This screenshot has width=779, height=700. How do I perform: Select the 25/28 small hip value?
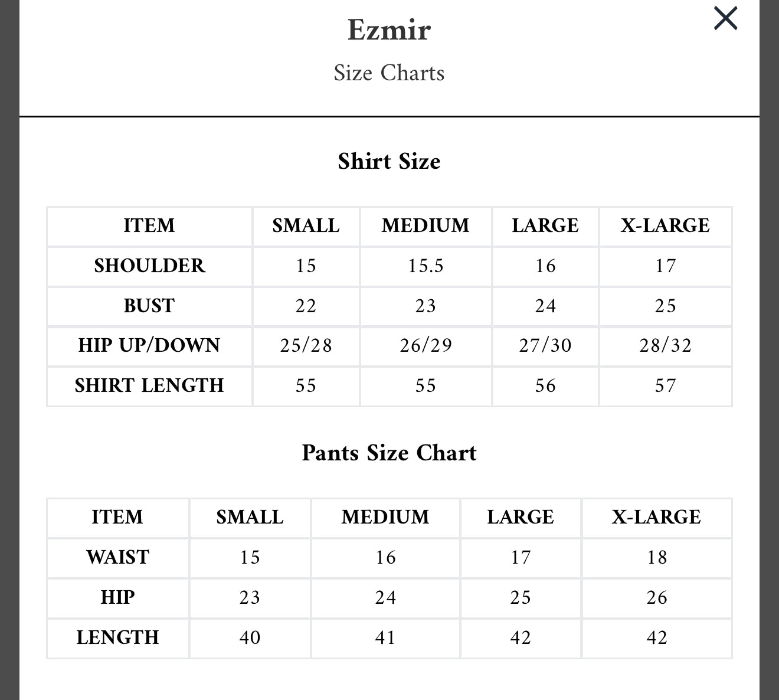(306, 345)
